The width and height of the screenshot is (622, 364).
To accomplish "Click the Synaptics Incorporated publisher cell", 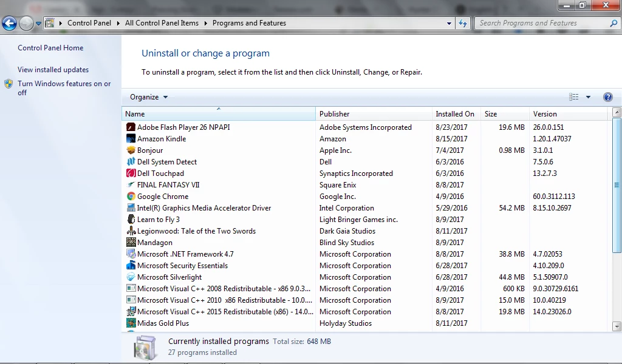I will click(356, 174).
